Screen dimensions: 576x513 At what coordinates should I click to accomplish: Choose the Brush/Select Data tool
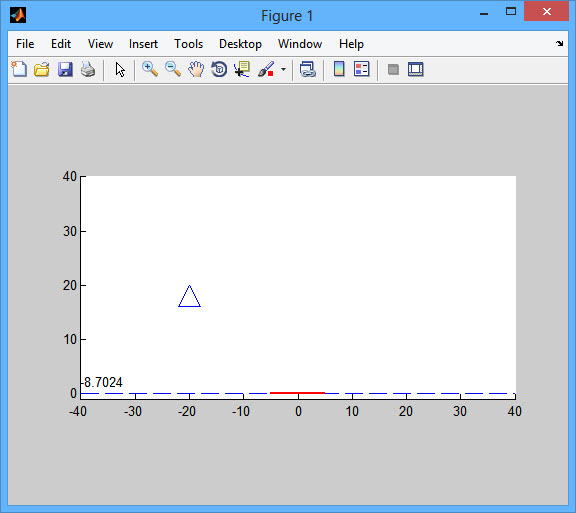point(266,69)
